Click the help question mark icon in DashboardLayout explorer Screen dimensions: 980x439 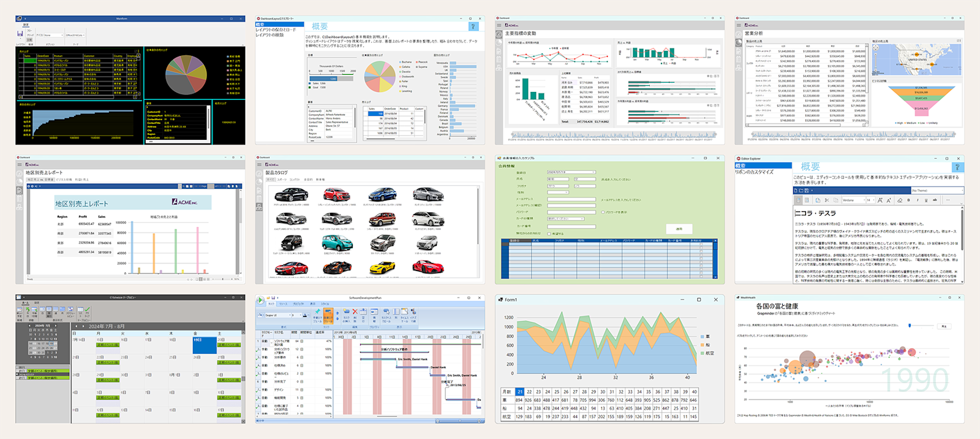tap(473, 26)
